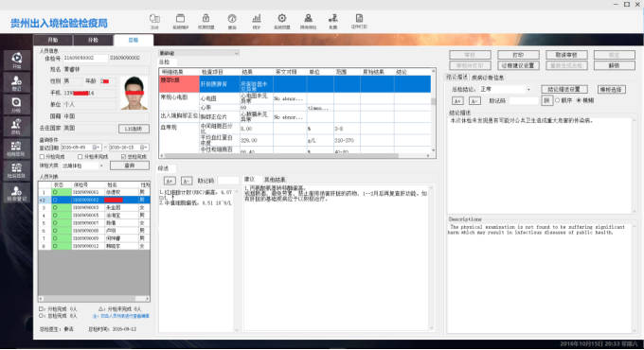
Task: Select the 顺序 radio button
Action: tap(557, 100)
